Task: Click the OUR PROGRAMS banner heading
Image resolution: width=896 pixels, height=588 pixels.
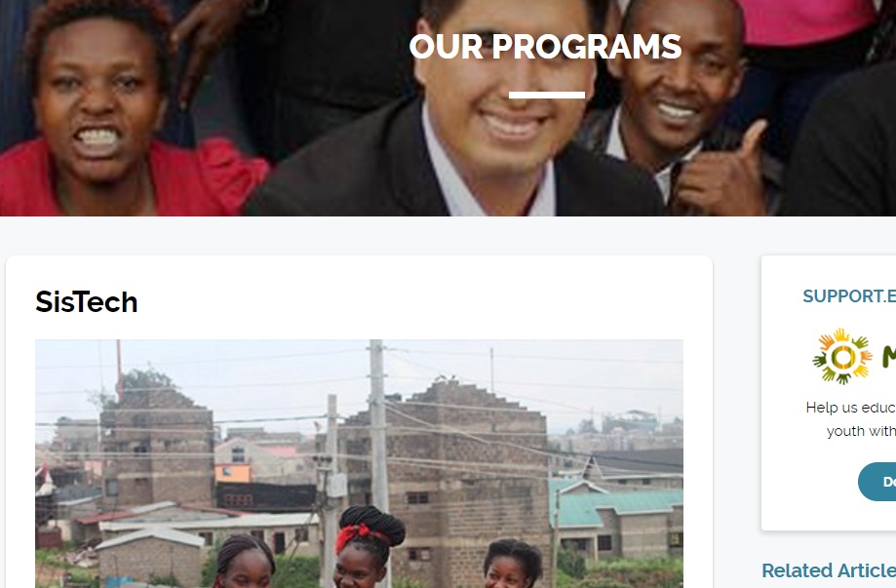Action: point(545,46)
